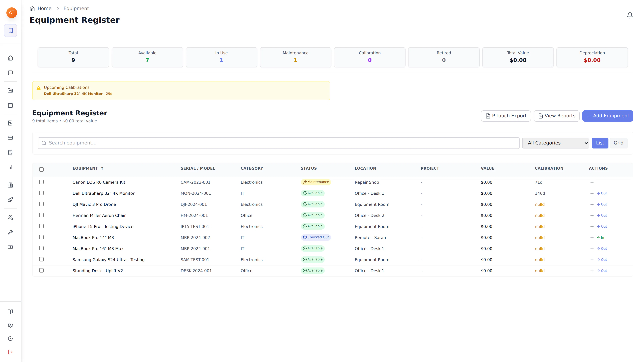644x362 pixels.
Task: Check out the Dell UltraSharp monitor
Action: click(x=602, y=193)
